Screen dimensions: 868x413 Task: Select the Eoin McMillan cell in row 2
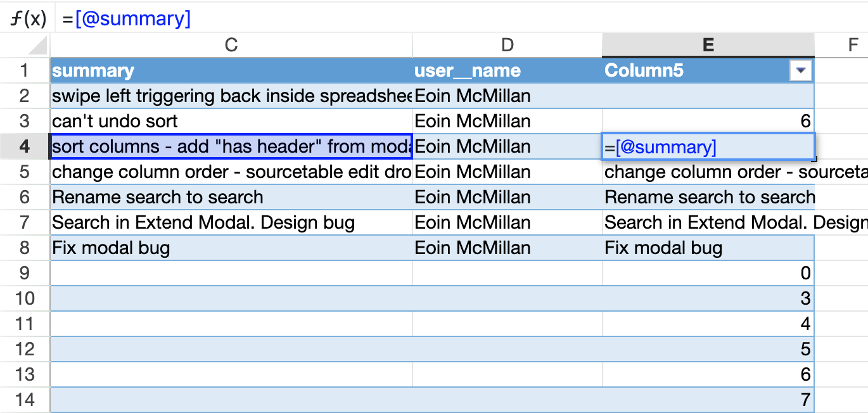(x=506, y=96)
